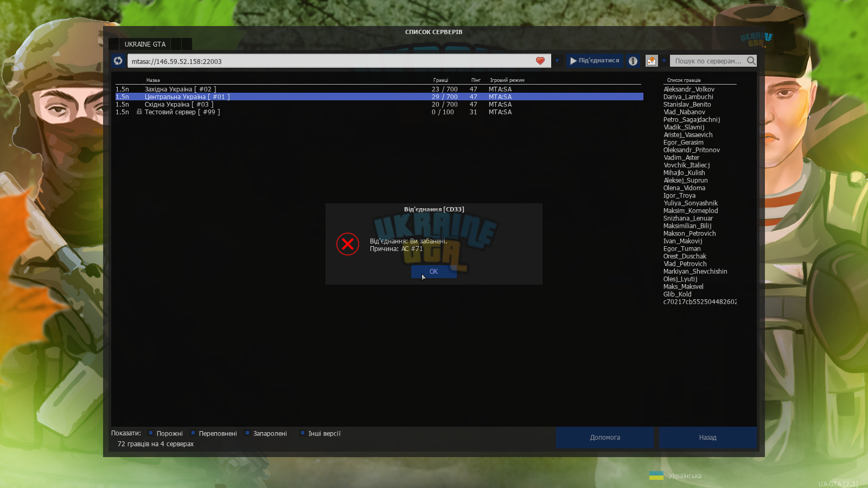The height and width of the screenshot is (488, 868).
Task: Click the Ukrainian flag icon
Action: (x=656, y=476)
